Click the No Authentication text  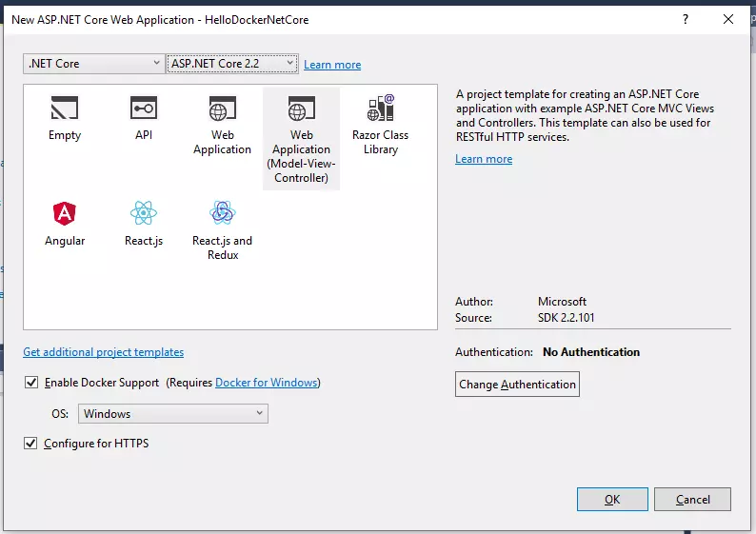[x=591, y=352]
